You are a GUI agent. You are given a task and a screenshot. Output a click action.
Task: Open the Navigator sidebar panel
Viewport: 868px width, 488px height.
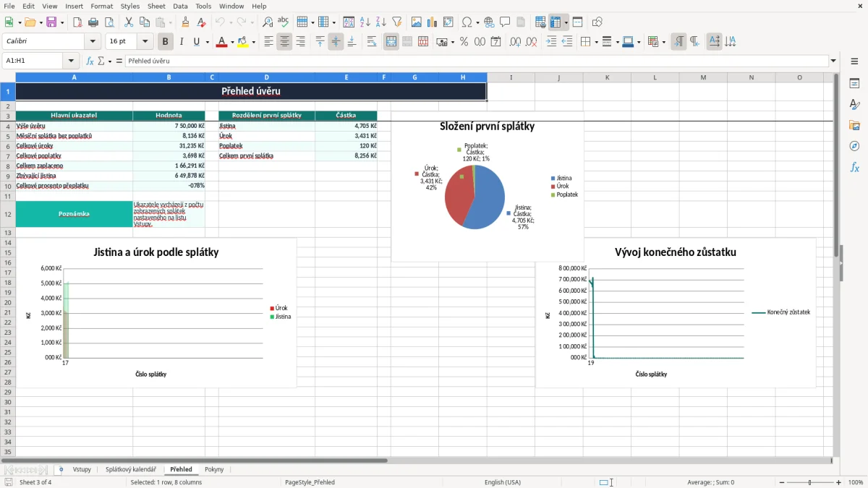(x=854, y=146)
